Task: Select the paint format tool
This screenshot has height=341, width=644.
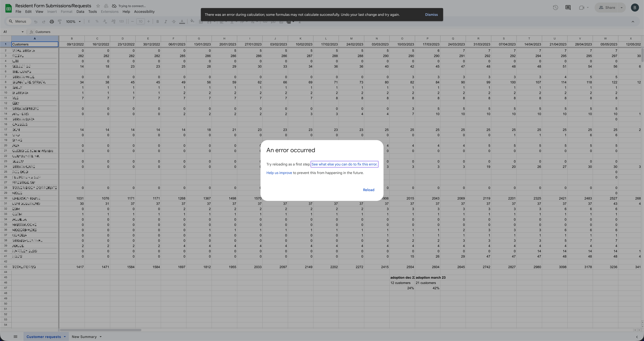Action: pyautogui.click(x=59, y=22)
